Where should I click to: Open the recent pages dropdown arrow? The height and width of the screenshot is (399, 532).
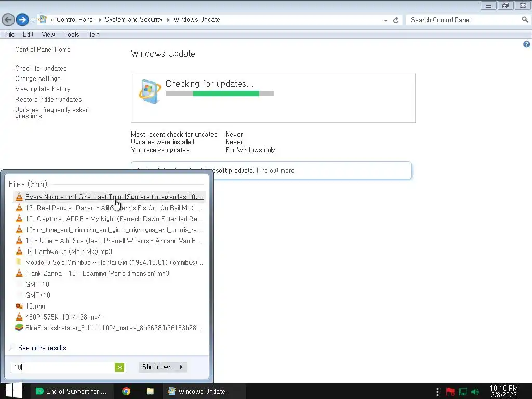33,20
